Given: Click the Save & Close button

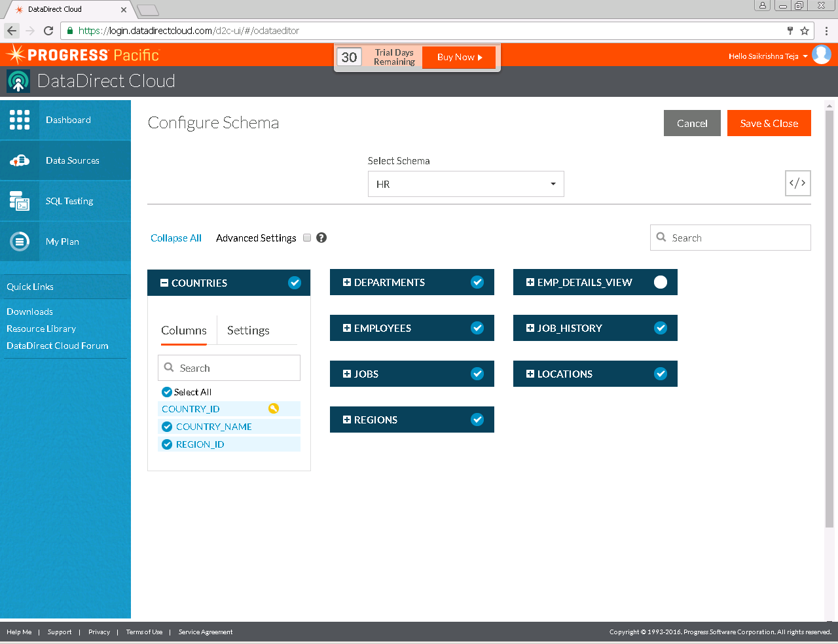Looking at the screenshot, I should (x=769, y=123).
